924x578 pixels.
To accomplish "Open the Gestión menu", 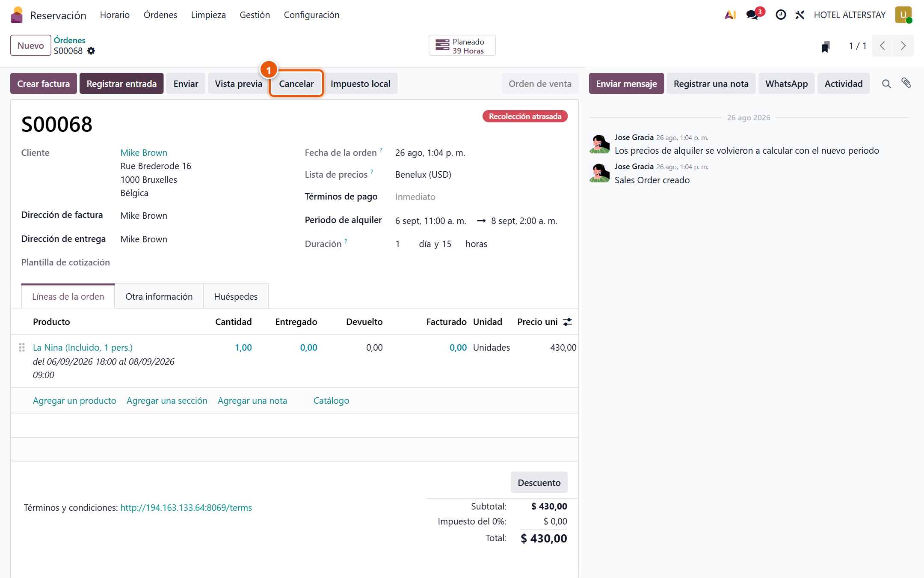I will pyautogui.click(x=255, y=15).
